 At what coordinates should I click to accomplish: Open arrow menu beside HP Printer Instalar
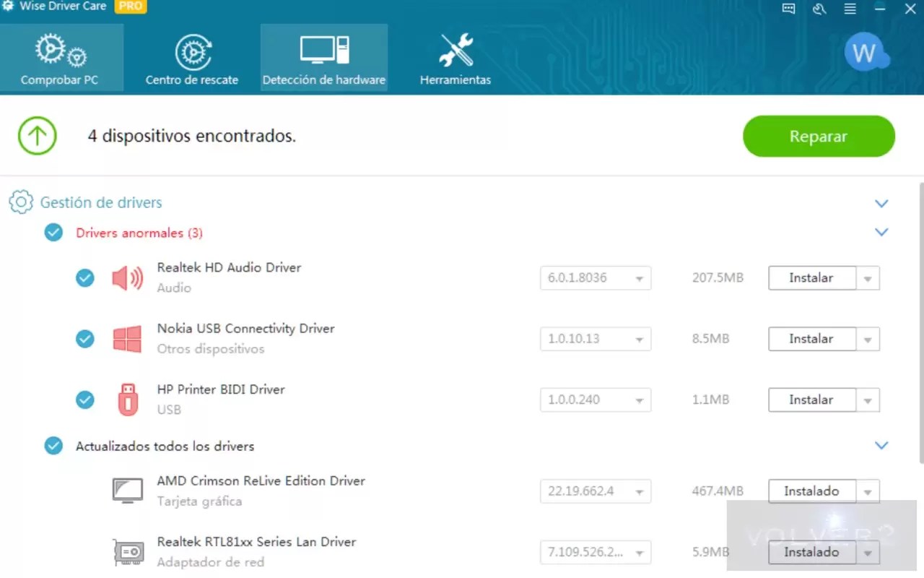pos(868,400)
